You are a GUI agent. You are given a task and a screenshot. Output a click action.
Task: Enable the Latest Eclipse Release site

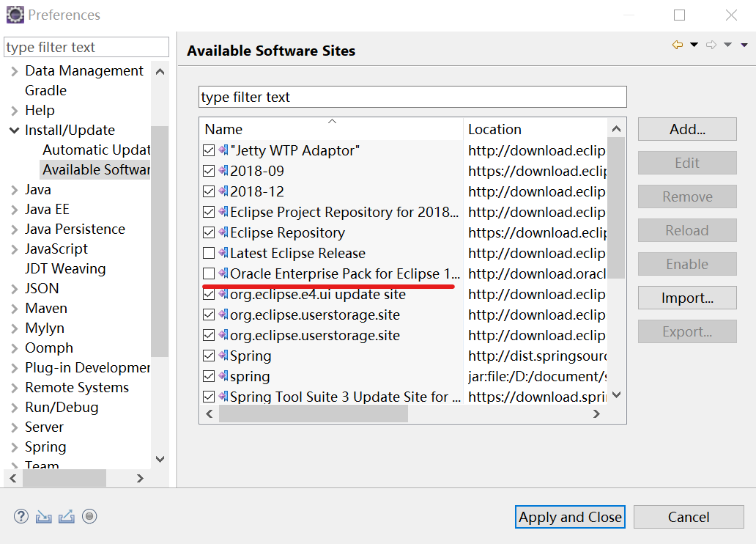[x=209, y=253]
